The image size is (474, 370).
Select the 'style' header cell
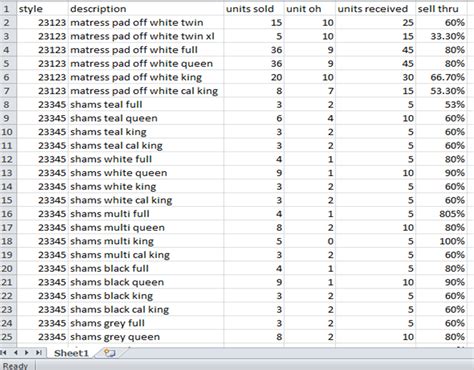[x=42, y=9]
